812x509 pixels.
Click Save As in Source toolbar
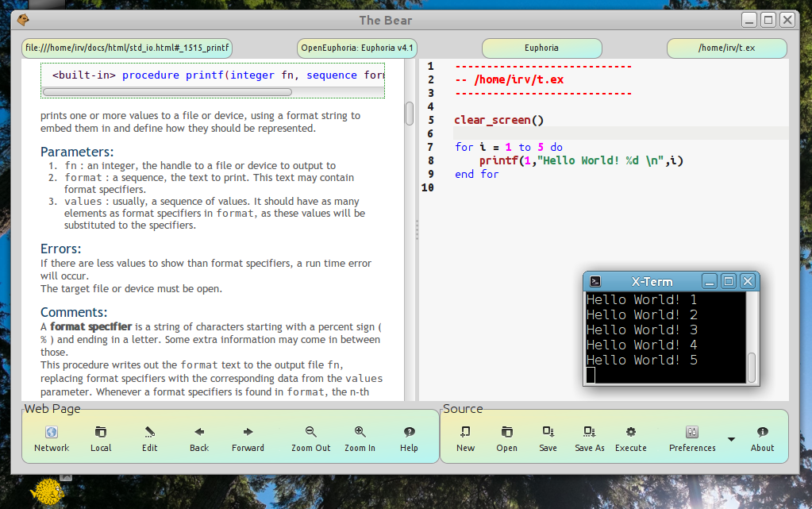tap(590, 433)
